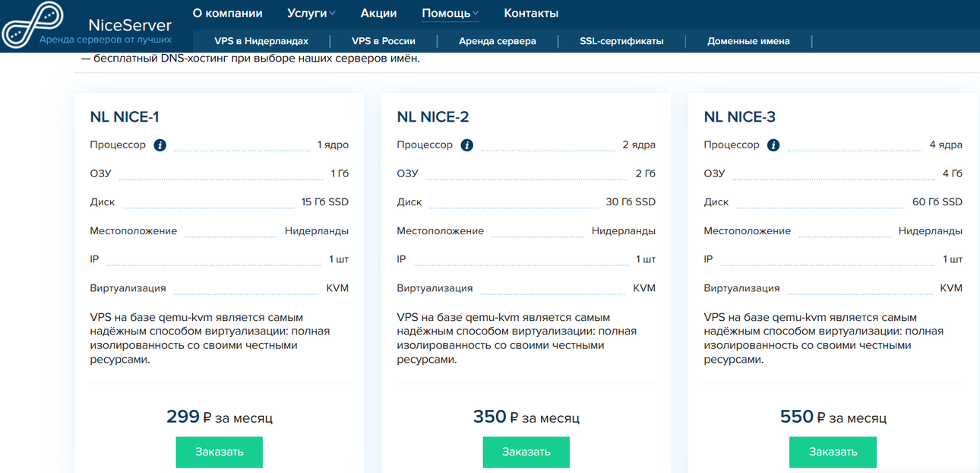This screenshot has height=473, width=980.
Task: Click the бесплатный DNS-хостинг line of text
Action: (250, 59)
